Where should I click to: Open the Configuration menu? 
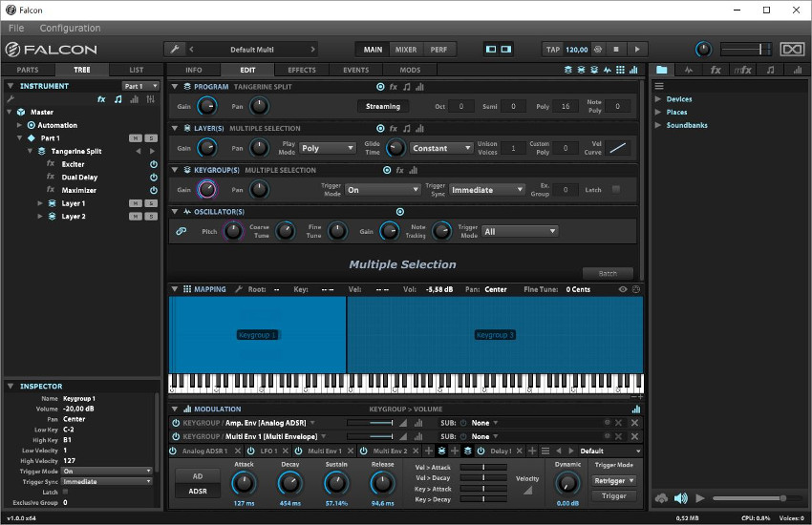(70, 28)
